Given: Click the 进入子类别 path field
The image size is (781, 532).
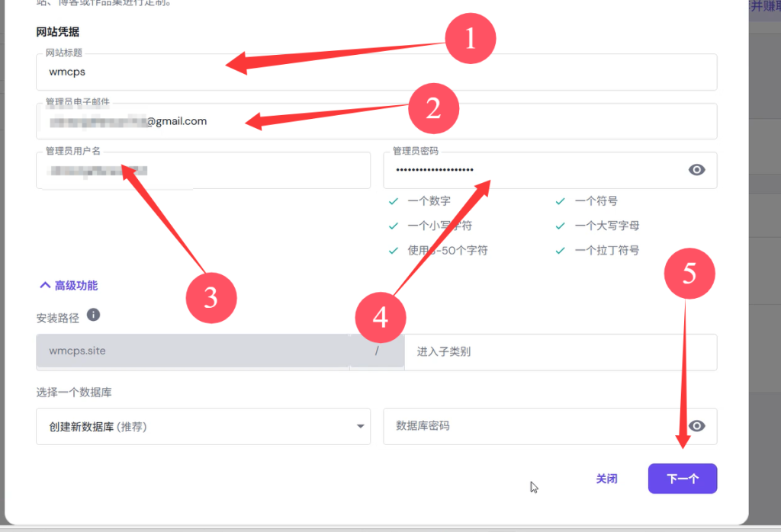Looking at the screenshot, I should [x=560, y=352].
